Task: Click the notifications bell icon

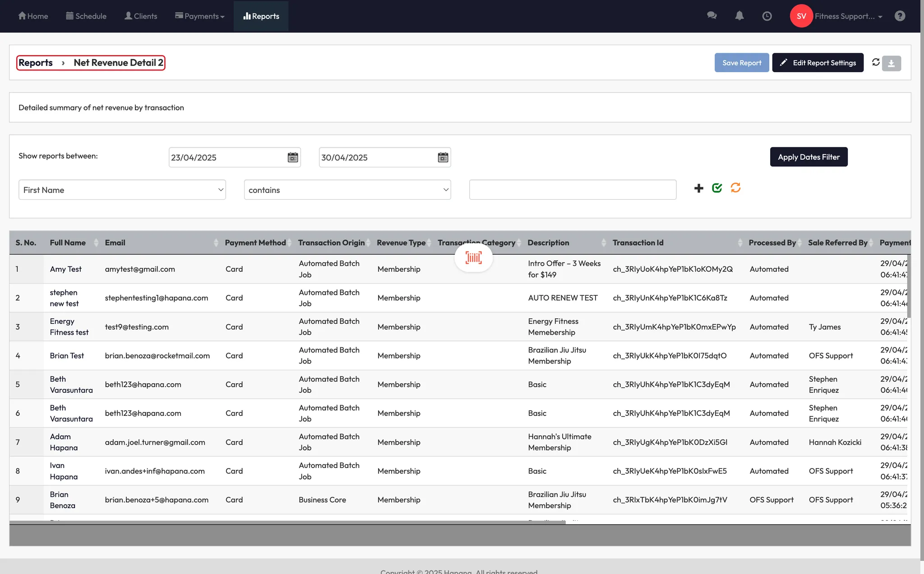Action: [739, 16]
